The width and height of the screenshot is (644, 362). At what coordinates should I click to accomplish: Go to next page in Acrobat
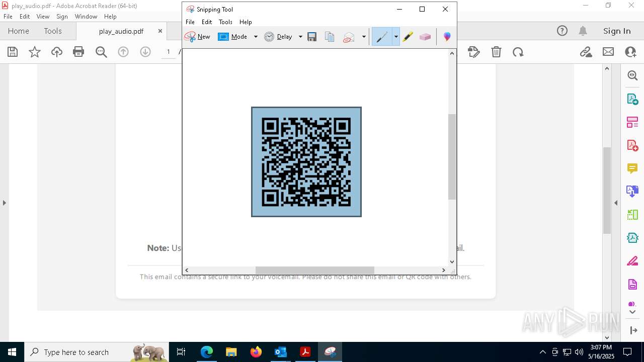coord(145,52)
